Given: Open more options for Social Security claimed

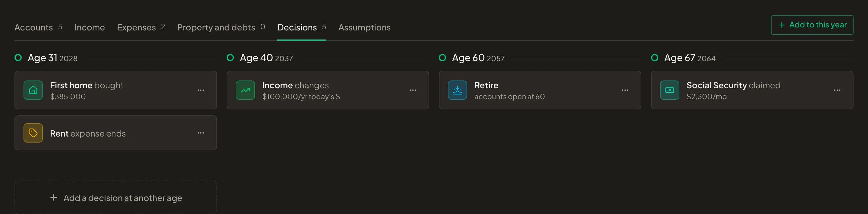Looking at the screenshot, I should (837, 90).
